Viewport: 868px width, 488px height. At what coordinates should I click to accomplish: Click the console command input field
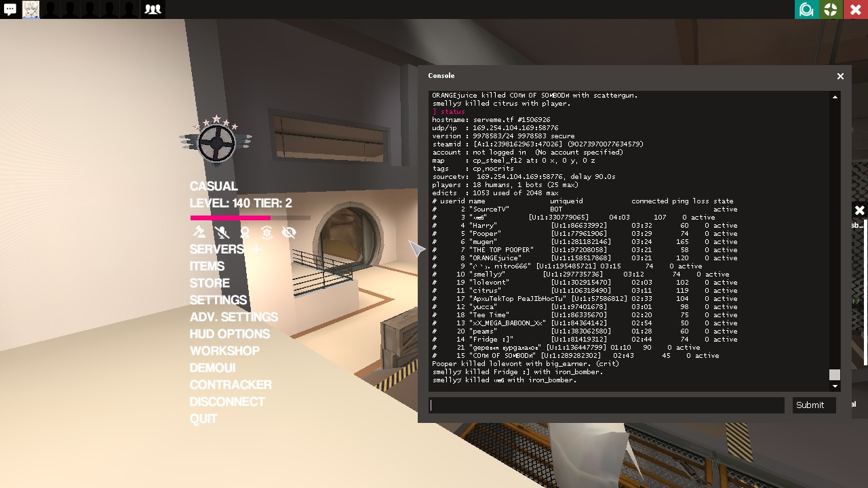coord(607,405)
